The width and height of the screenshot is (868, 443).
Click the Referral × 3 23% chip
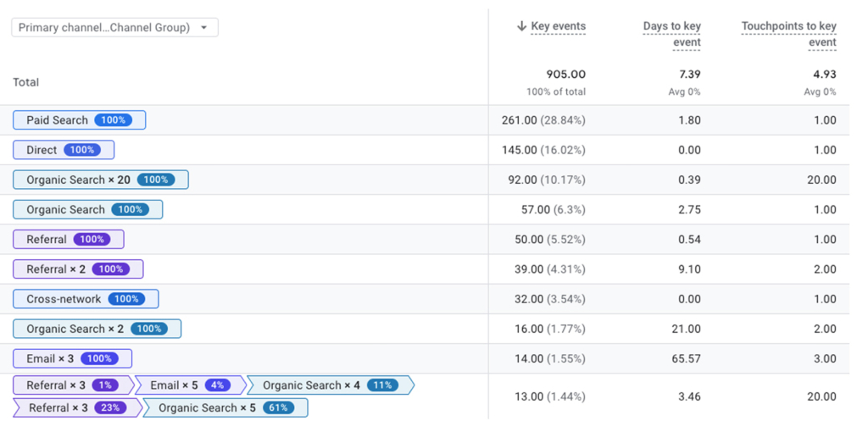coord(77,407)
